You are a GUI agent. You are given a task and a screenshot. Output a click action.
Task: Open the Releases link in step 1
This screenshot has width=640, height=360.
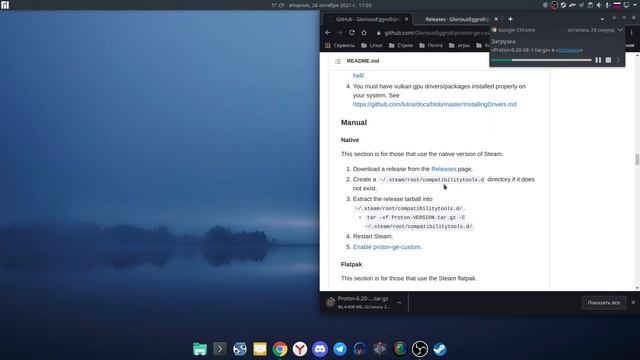444,169
